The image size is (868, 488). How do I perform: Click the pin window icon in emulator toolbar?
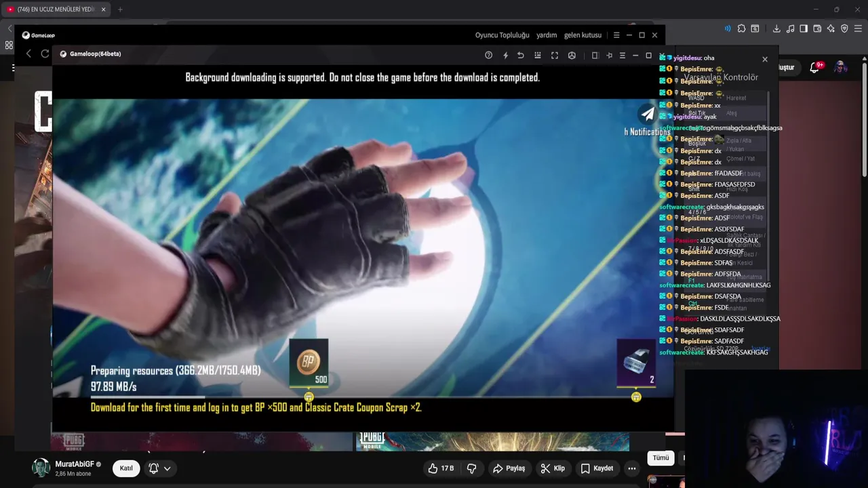point(609,55)
